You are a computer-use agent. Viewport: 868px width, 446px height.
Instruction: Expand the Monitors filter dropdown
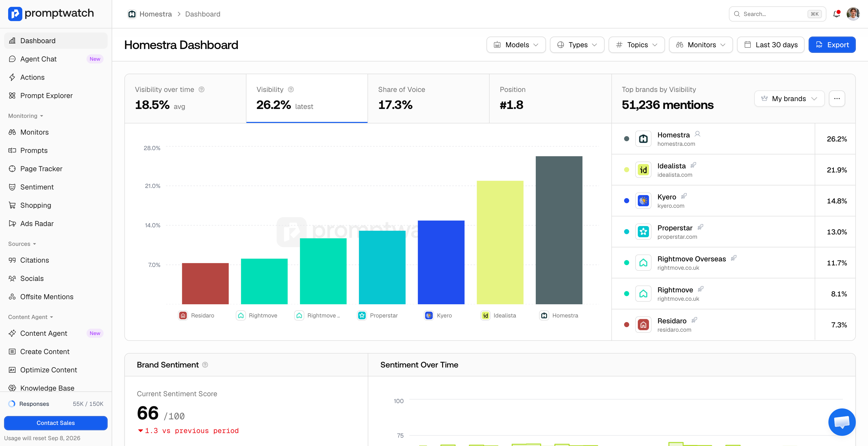pos(700,45)
